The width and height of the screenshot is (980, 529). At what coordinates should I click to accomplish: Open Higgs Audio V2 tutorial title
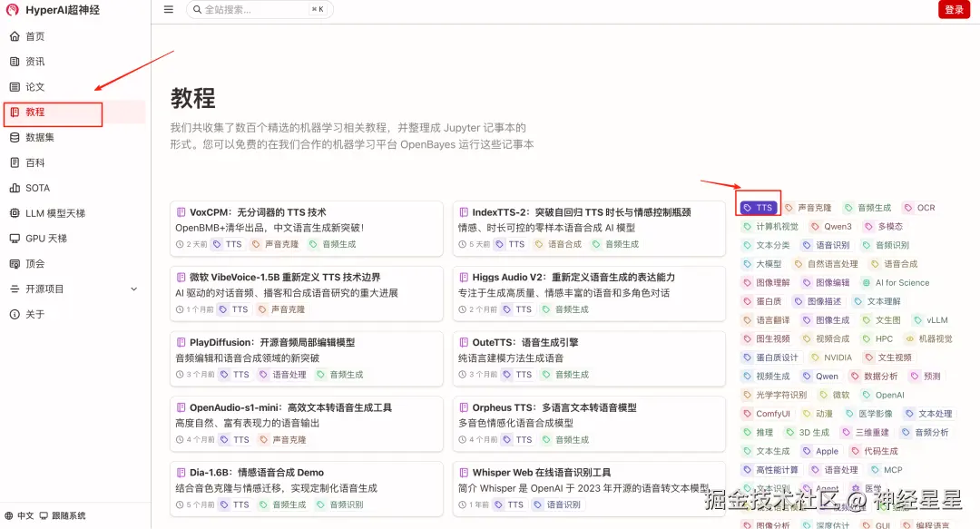(x=573, y=278)
